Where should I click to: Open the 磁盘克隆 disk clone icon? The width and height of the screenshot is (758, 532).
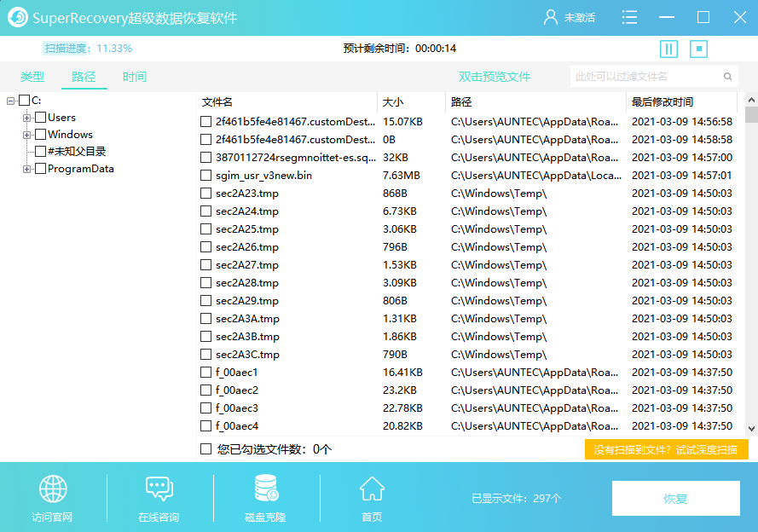[x=266, y=488]
